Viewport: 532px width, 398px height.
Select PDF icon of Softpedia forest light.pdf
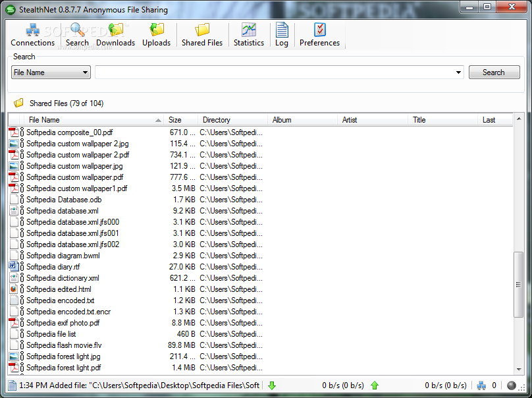(14, 368)
